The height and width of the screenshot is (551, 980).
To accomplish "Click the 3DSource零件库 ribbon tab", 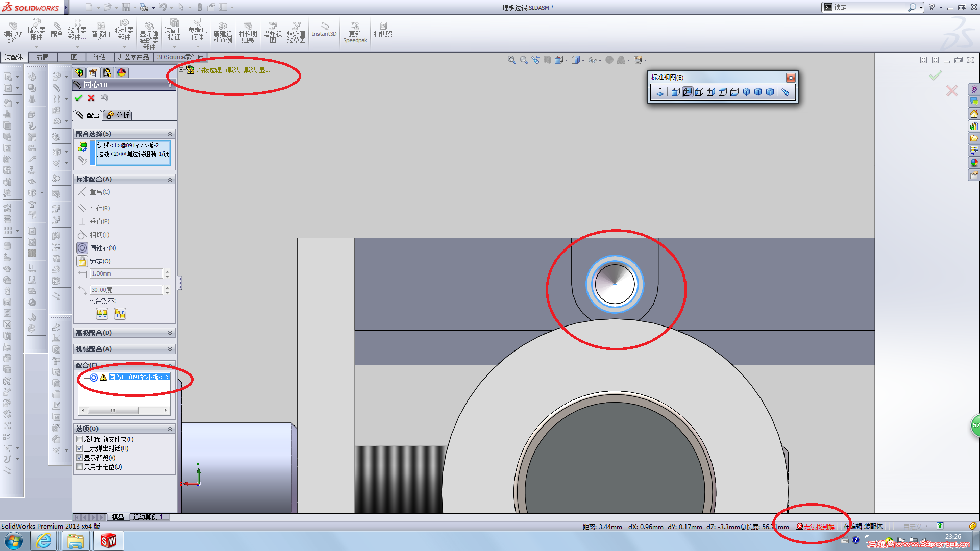I will (180, 57).
